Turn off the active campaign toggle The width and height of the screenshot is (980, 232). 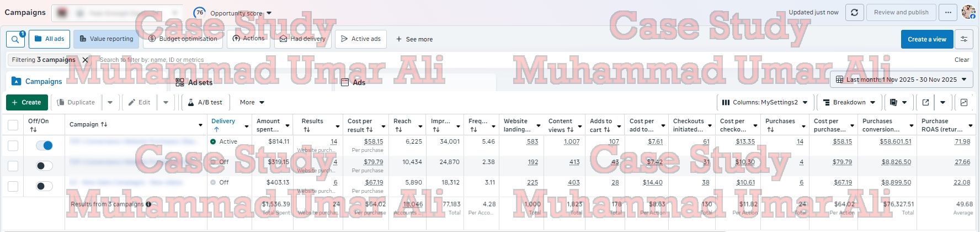[44, 145]
